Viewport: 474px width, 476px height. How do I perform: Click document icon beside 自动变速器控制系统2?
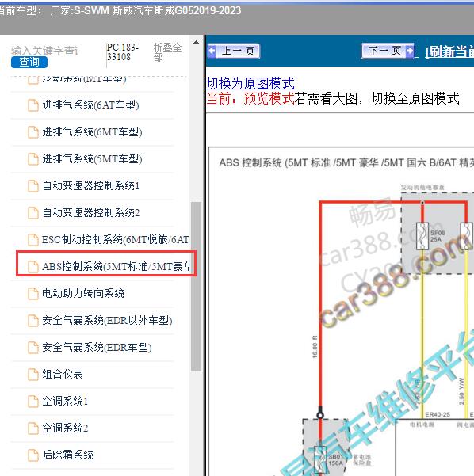point(33,213)
